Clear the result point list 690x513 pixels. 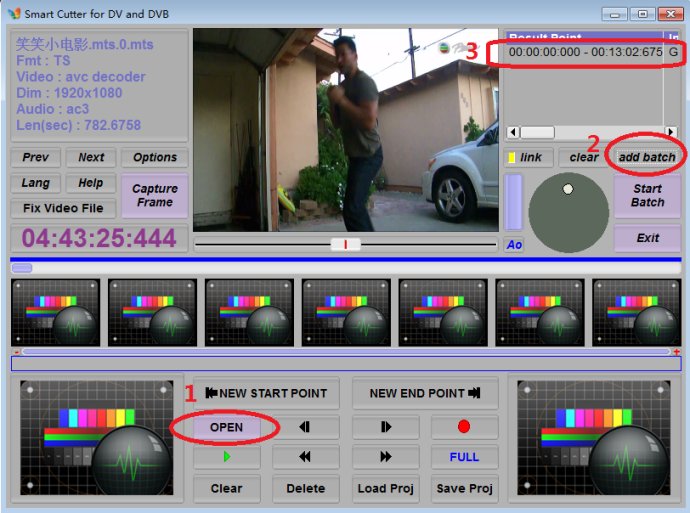(584, 157)
